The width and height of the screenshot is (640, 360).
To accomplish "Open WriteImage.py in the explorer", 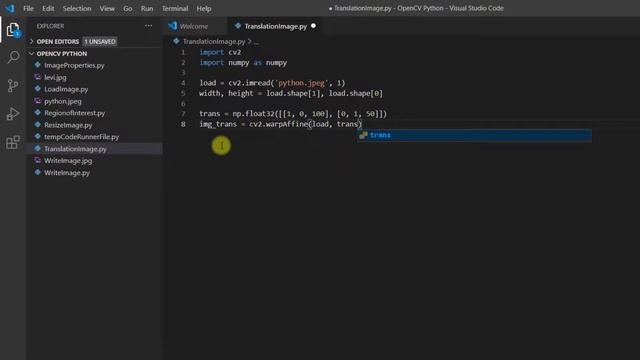I will click(67, 173).
